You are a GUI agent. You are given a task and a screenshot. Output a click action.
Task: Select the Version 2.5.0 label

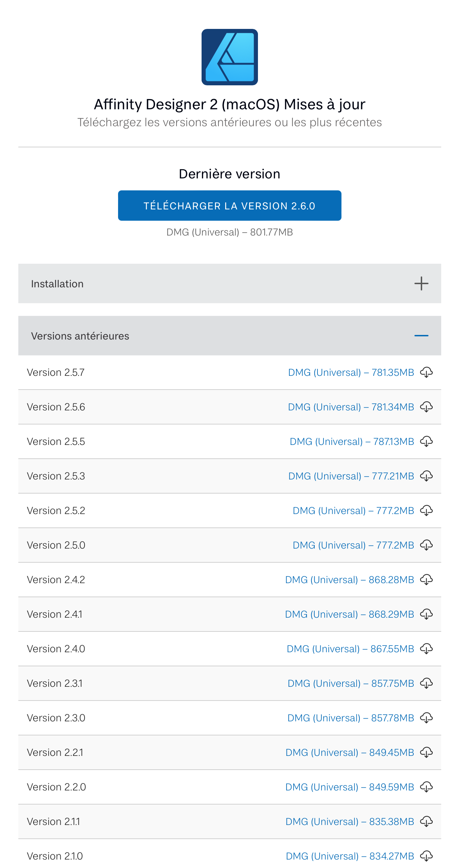click(x=56, y=545)
